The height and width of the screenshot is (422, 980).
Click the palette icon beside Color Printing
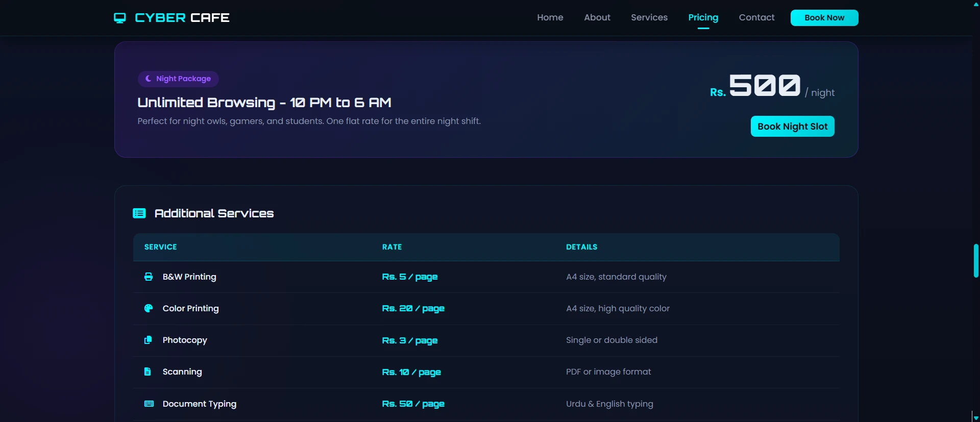click(149, 308)
